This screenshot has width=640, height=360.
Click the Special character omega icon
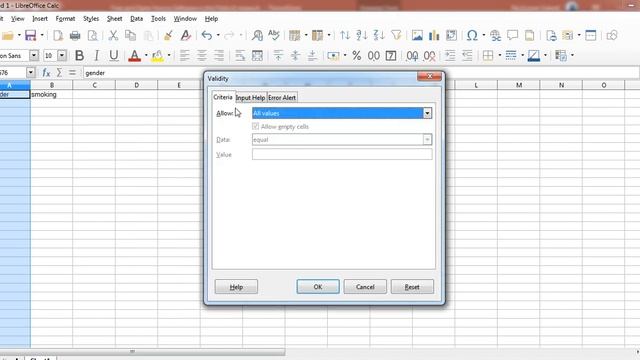coord(472,36)
